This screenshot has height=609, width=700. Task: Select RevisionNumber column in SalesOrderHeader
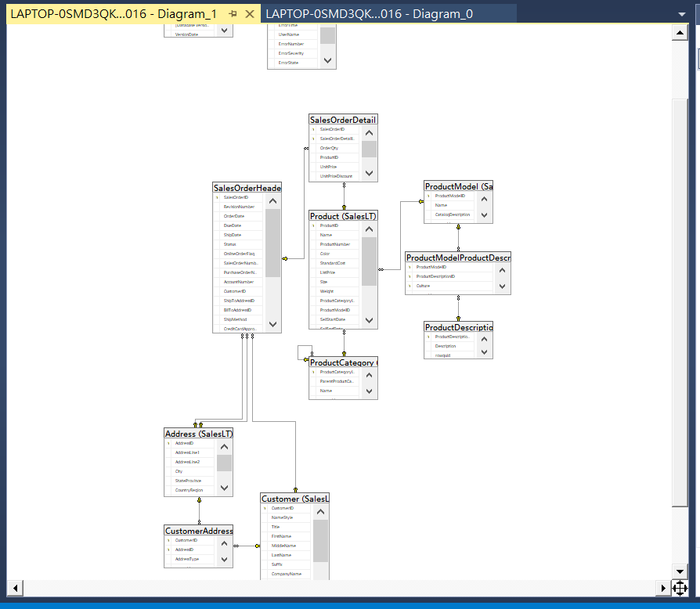click(238, 207)
